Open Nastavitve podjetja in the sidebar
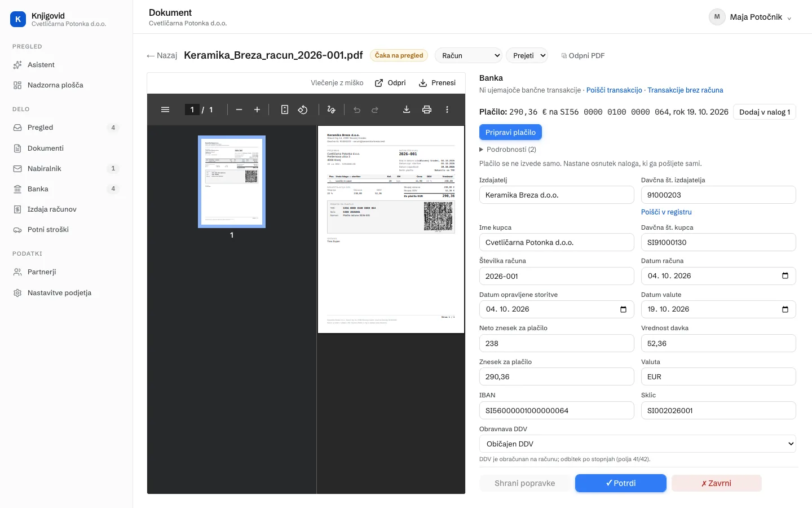812x508 pixels. [x=67, y=293]
